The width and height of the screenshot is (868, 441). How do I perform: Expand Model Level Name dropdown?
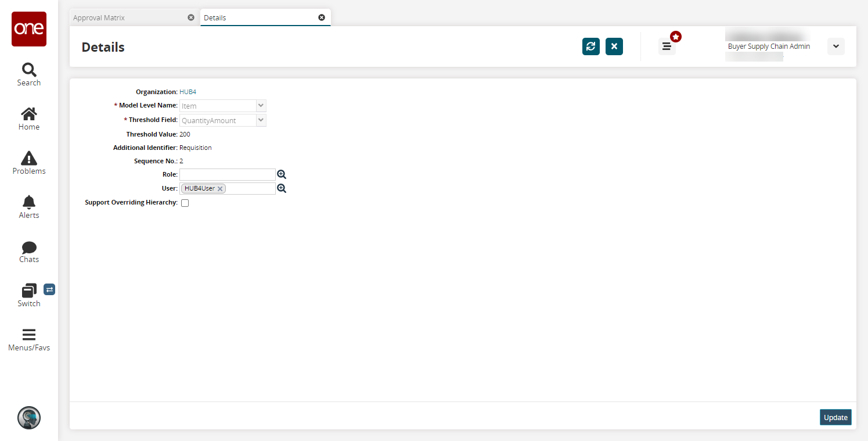261,106
